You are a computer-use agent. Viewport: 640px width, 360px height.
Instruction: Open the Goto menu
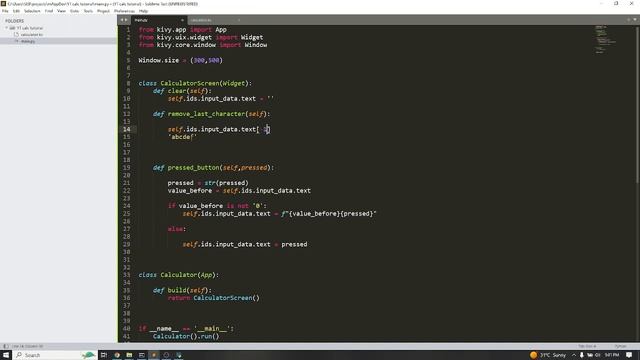pos(75,11)
